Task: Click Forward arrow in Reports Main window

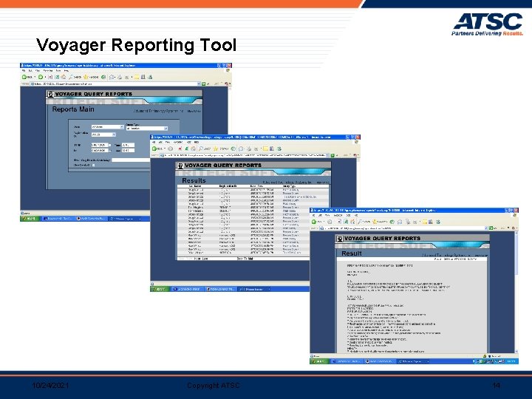Action: [41, 77]
